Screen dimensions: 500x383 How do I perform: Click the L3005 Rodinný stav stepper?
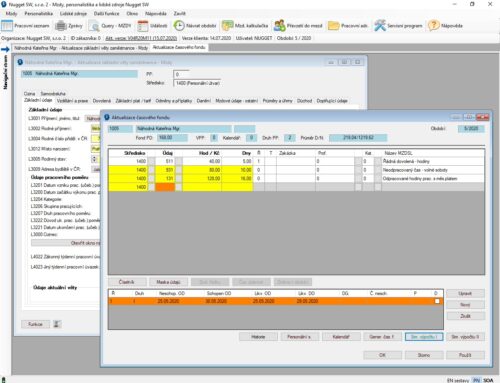pyautogui.click(x=94, y=159)
